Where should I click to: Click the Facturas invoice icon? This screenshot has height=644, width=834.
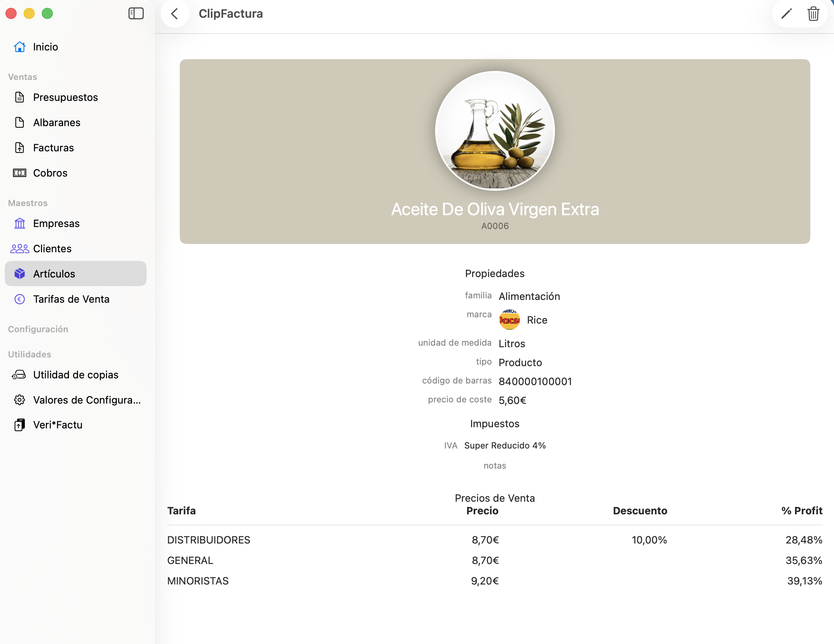(20, 147)
